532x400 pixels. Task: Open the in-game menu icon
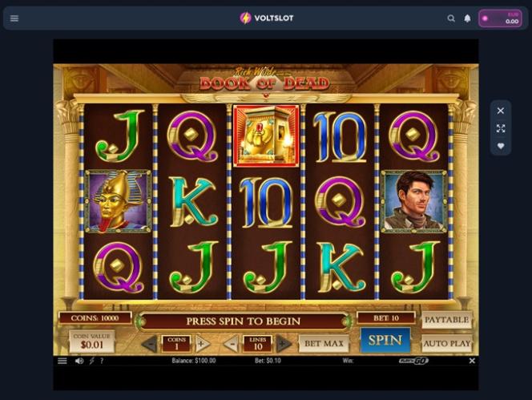[62, 361]
